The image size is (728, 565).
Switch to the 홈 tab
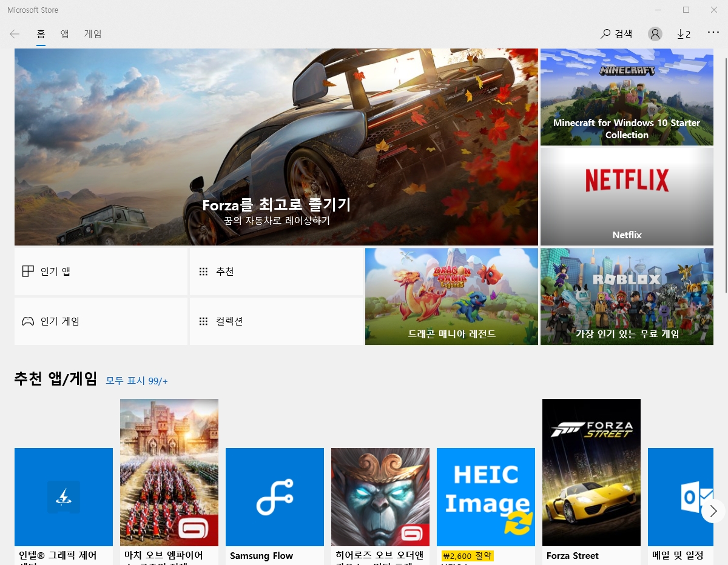pos(41,34)
